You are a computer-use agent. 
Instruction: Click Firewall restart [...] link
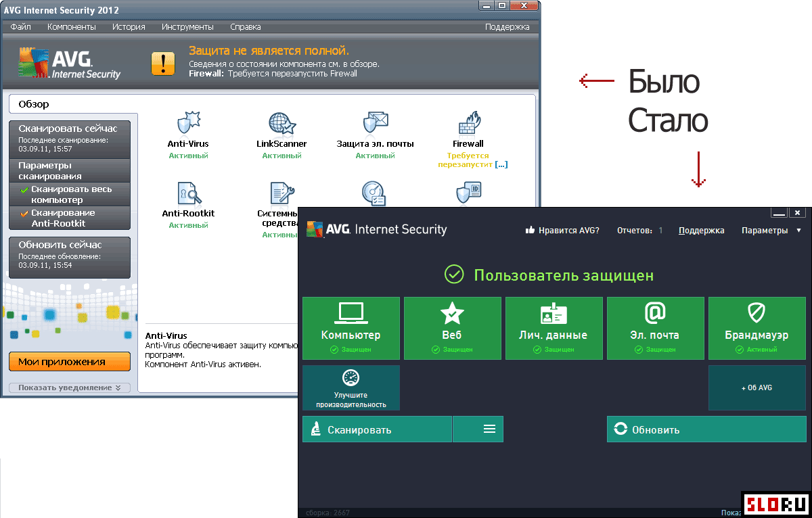501,164
